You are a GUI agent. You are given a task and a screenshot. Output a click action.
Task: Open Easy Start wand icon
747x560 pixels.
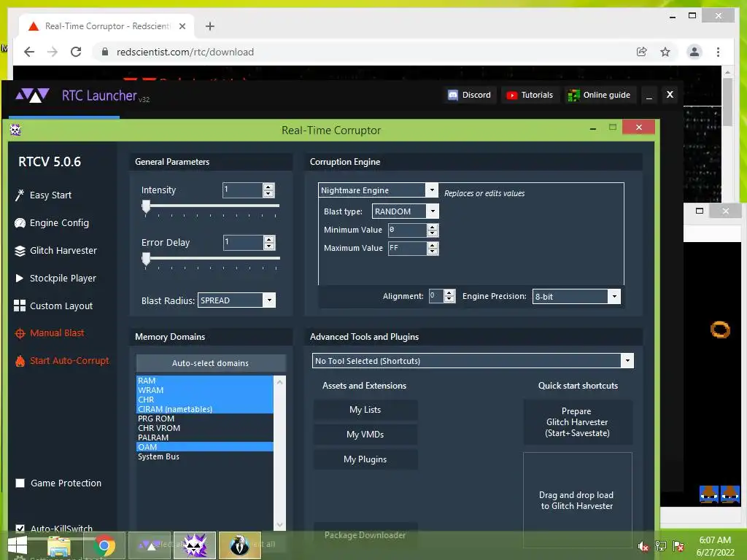20,195
